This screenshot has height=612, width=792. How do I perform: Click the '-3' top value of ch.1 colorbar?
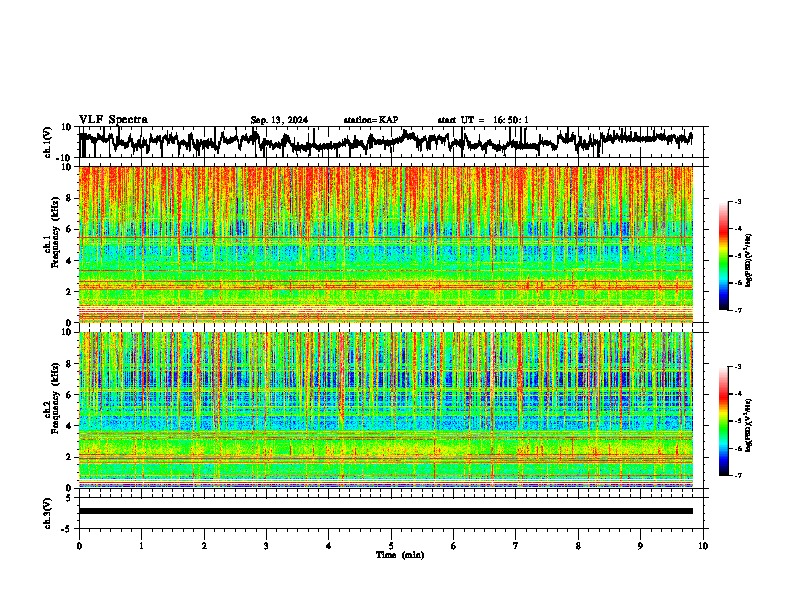738,201
